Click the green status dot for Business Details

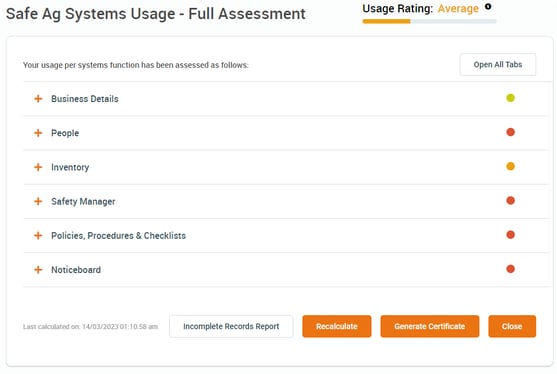coord(510,98)
